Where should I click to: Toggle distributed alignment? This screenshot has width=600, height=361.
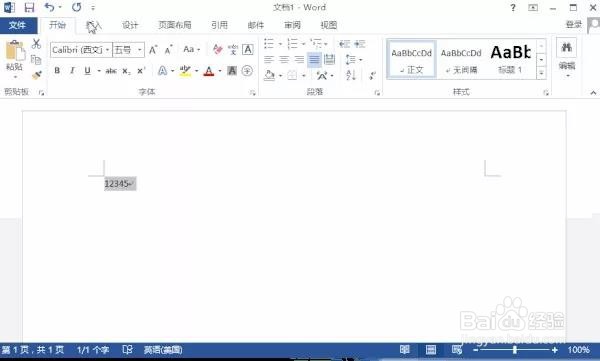click(329, 60)
